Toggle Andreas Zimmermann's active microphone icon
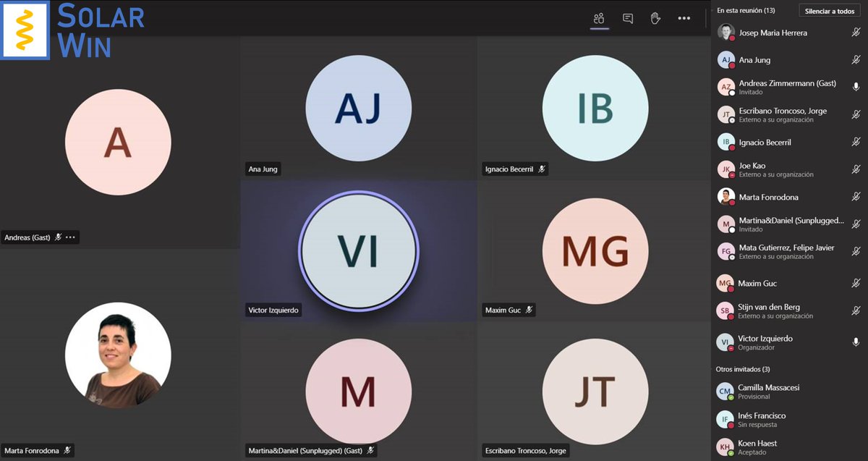Viewport: 868px width, 461px height. [x=856, y=87]
